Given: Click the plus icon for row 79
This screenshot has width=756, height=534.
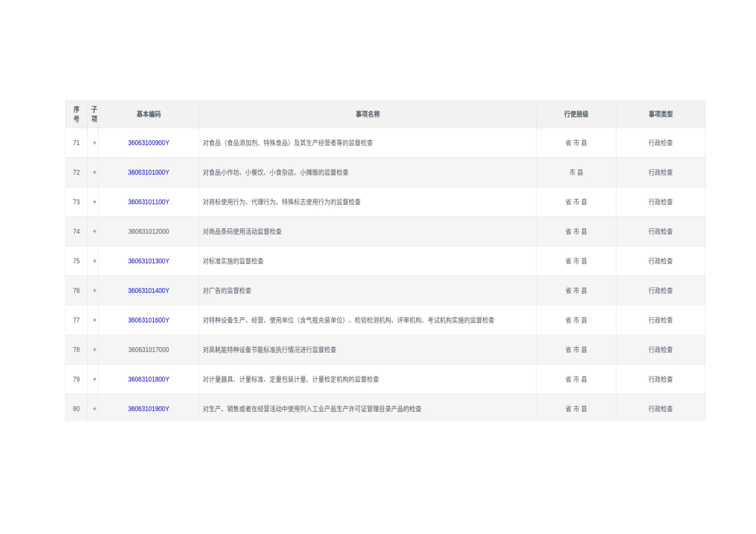Looking at the screenshot, I should (x=95, y=379).
